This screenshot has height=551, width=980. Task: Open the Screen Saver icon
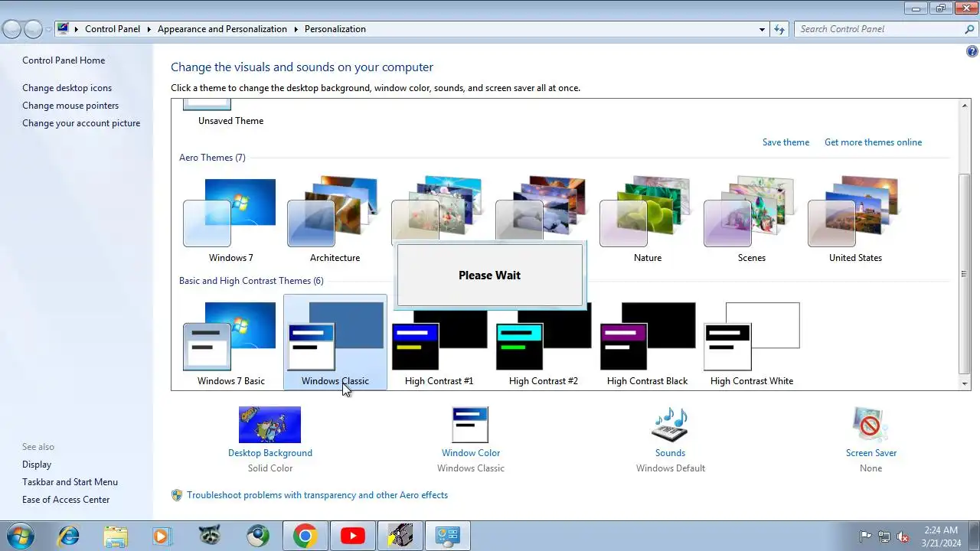click(871, 425)
